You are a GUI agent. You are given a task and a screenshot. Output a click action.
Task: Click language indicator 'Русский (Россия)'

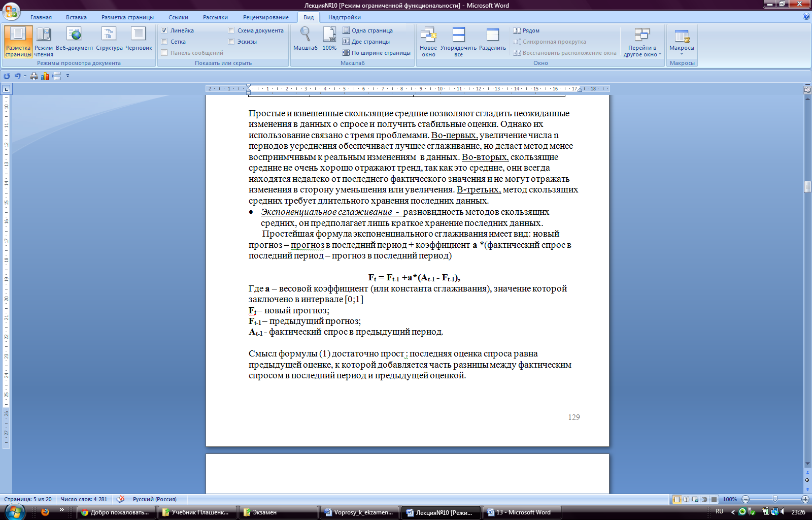155,499
